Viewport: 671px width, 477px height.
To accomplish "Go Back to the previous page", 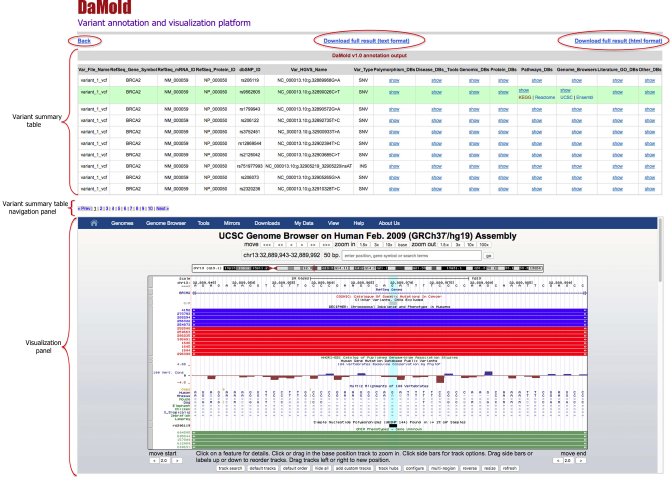I will tap(84, 41).
